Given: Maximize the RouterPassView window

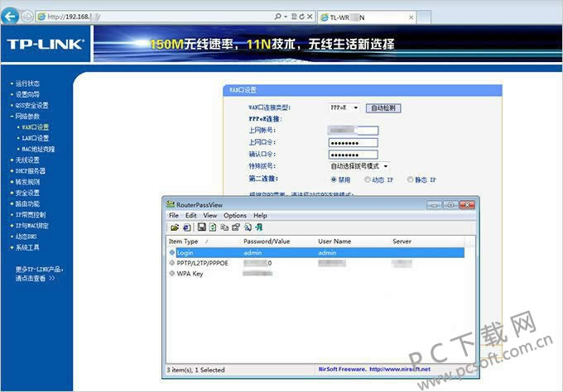Looking at the screenshot, I should point(450,205).
